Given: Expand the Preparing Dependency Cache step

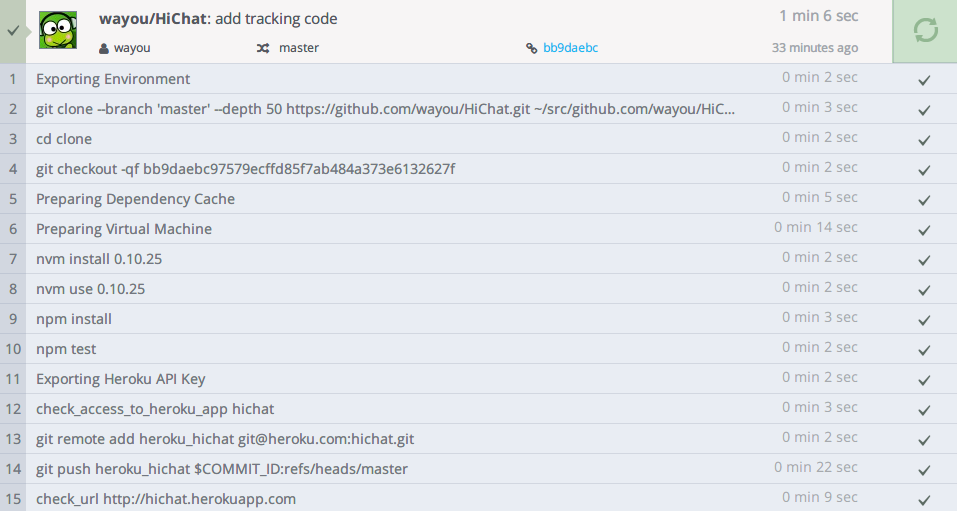Looking at the screenshot, I should tap(135, 199).
